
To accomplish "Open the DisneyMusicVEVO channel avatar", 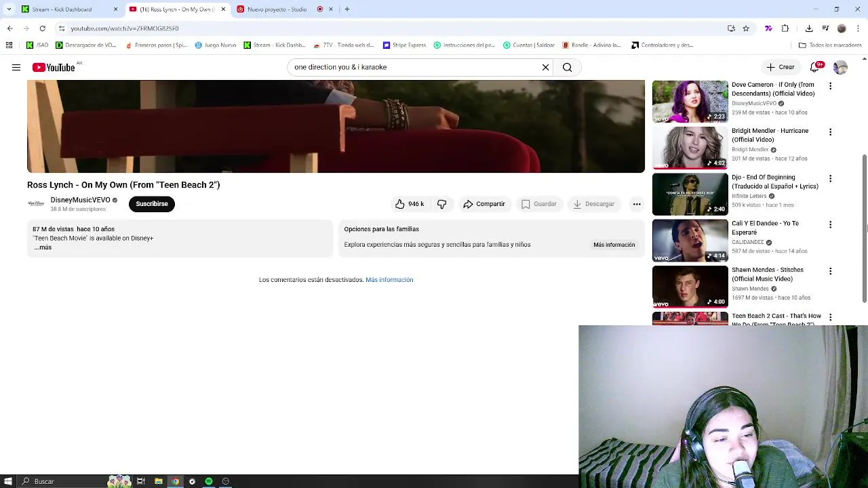I will pos(36,204).
